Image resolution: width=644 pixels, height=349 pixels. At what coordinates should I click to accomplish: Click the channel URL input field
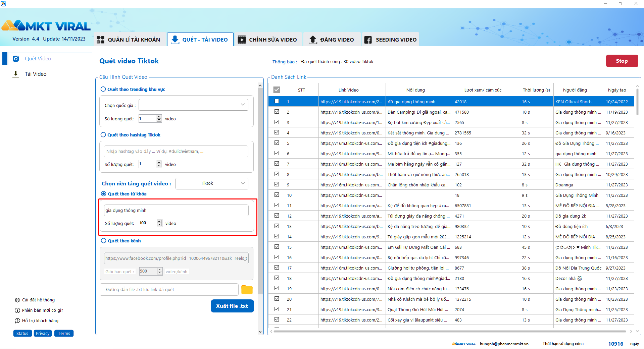(176, 258)
